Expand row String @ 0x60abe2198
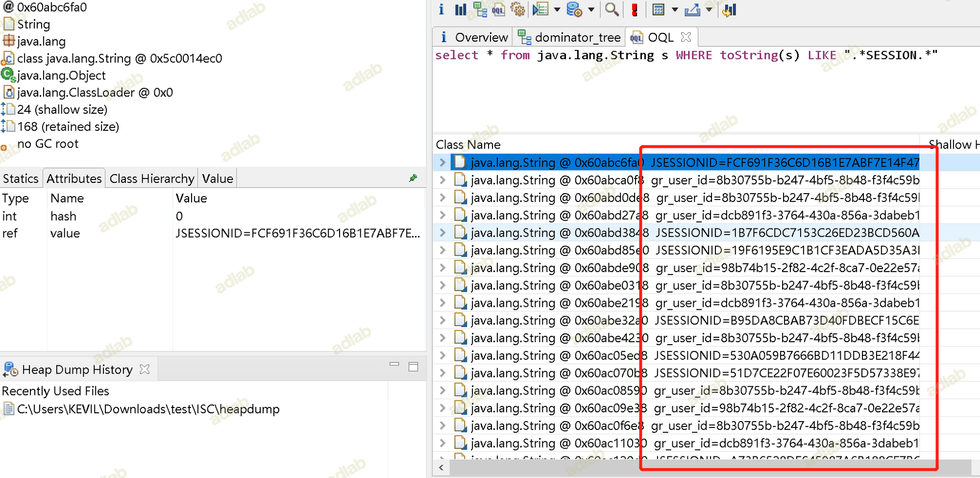The height and width of the screenshot is (478, 980). tap(442, 302)
